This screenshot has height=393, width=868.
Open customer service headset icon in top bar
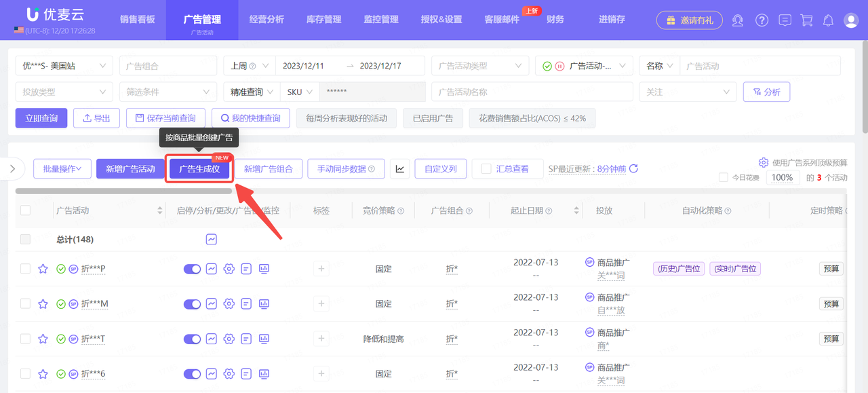point(737,20)
